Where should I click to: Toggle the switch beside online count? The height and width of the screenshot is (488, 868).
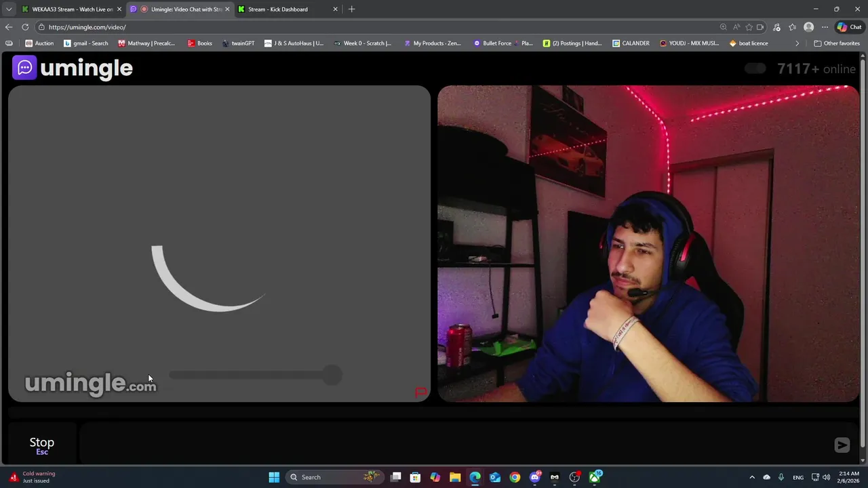755,68
